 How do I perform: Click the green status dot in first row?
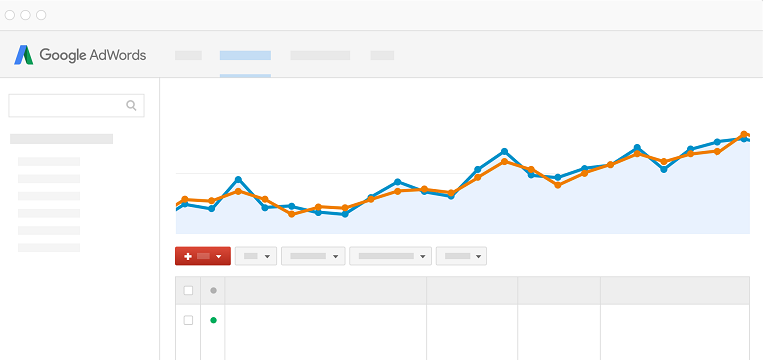[213, 320]
